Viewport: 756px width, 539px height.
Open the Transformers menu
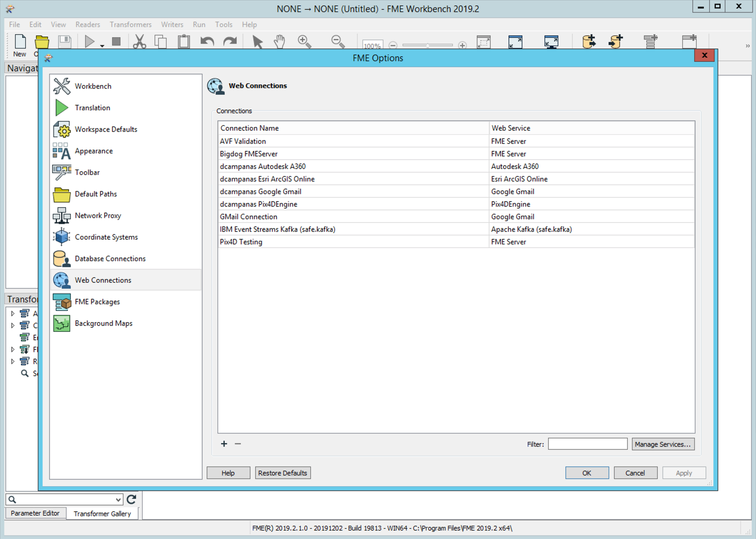(131, 25)
